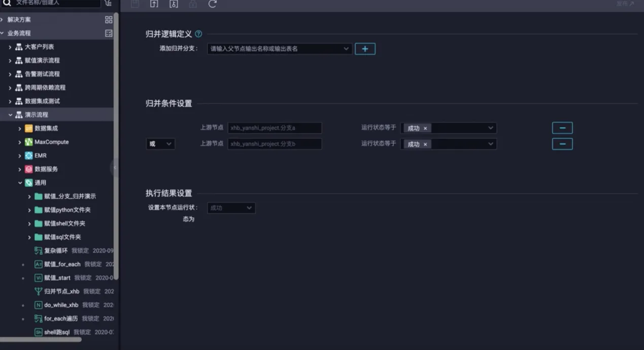This screenshot has width=644, height=350.
Task: Click the save icon in the top toolbar
Action: pos(135,4)
